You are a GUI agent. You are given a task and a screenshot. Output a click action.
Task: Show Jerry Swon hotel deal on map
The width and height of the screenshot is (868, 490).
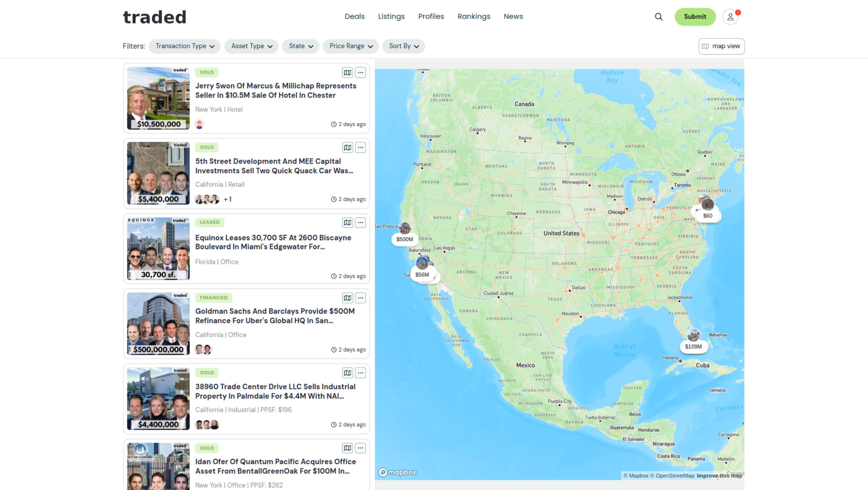pos(348,73)
